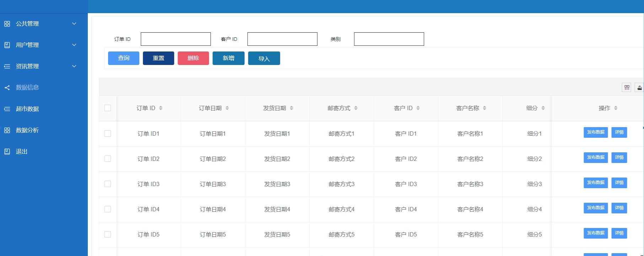Click the print icon above the table
The image size is (644, 256).
tap(639, 87)
